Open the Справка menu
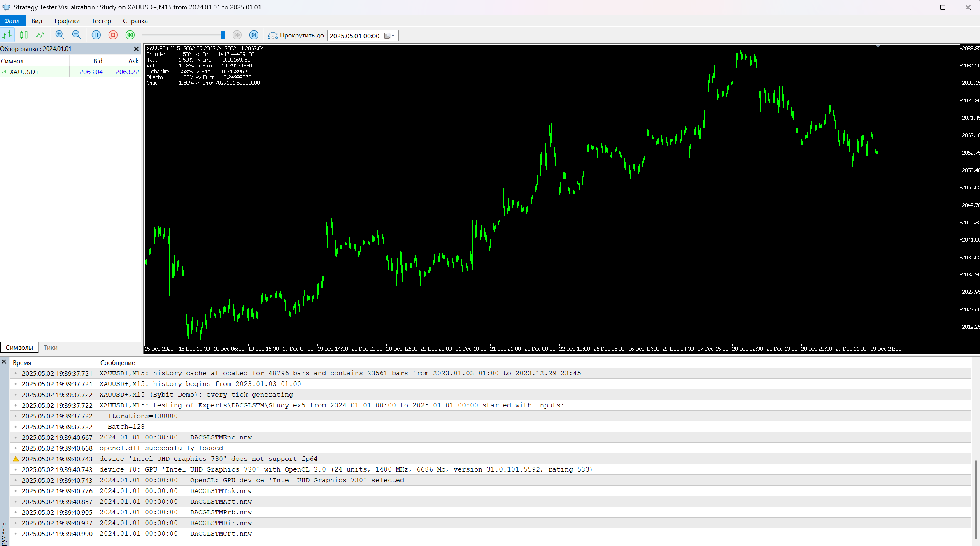Viewport: 980px width, 546px height. tap(135, 21)
